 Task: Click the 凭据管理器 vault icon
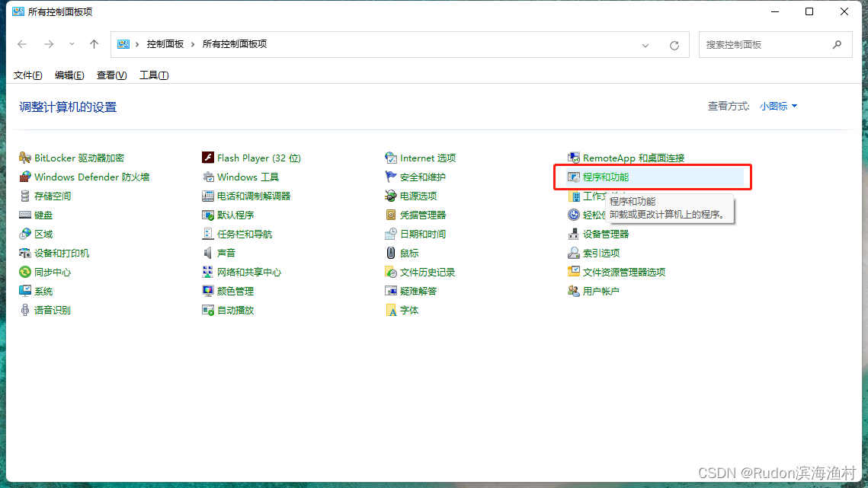391,215
